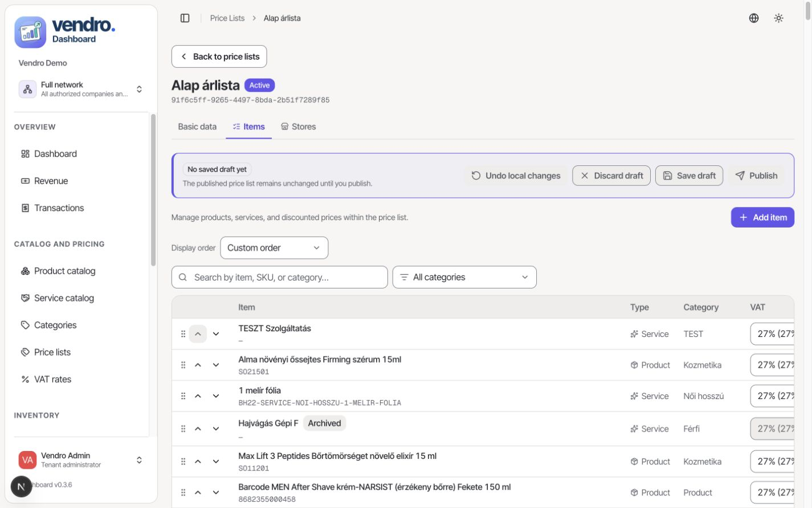
Task: Go to Categories in the sidebar
Action: coord(80,325)
